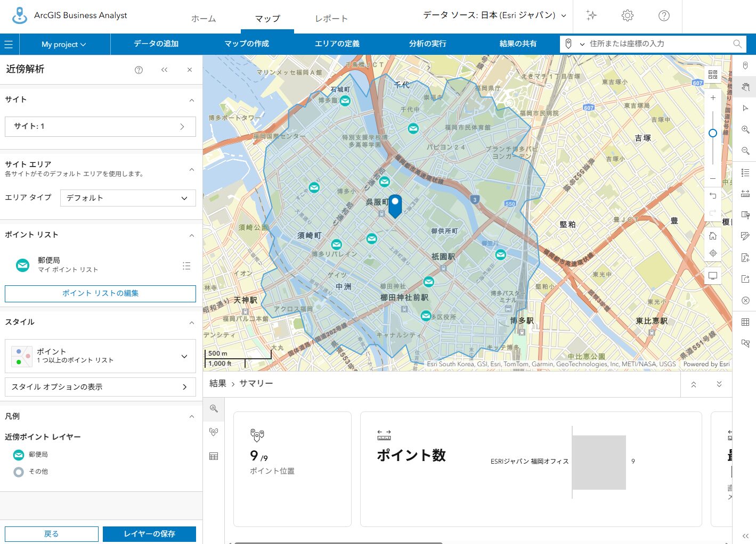Open the table view in results
Screen dimensions: 756x544
[214, 456]
